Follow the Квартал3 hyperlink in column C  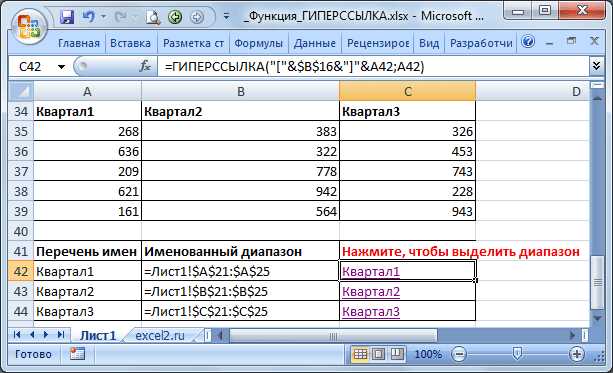(371, 312)
